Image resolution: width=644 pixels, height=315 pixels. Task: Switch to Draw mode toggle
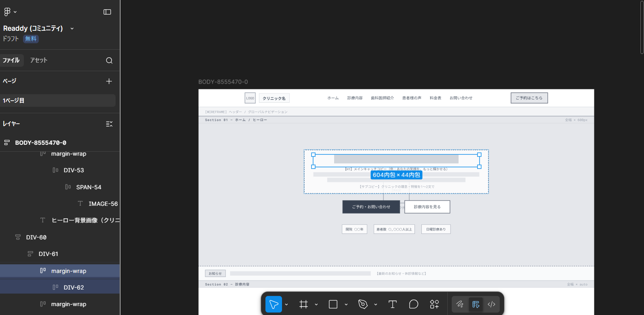pyautogui.click(x=460, y=304)
